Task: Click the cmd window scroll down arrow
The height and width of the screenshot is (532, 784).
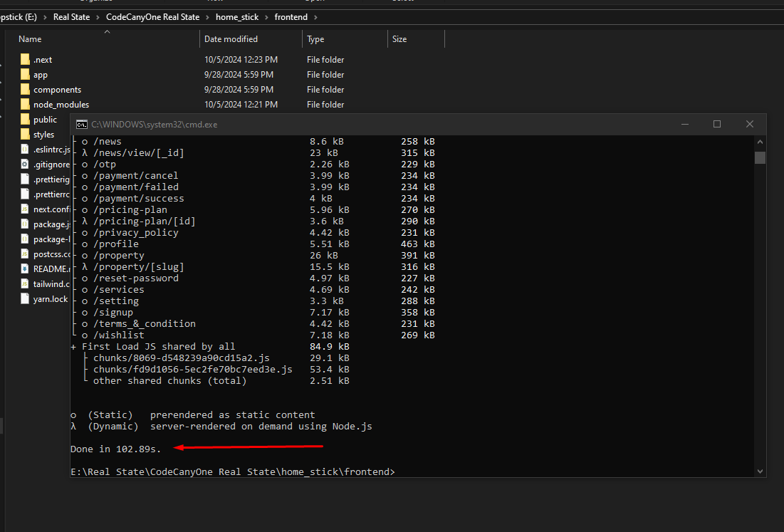Action: coord(760,471)
